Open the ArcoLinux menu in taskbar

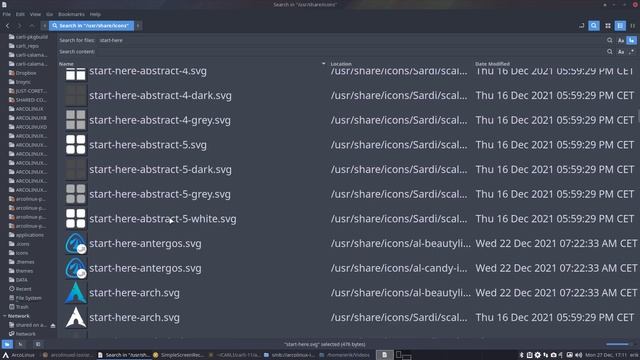[x=19, y=355]
